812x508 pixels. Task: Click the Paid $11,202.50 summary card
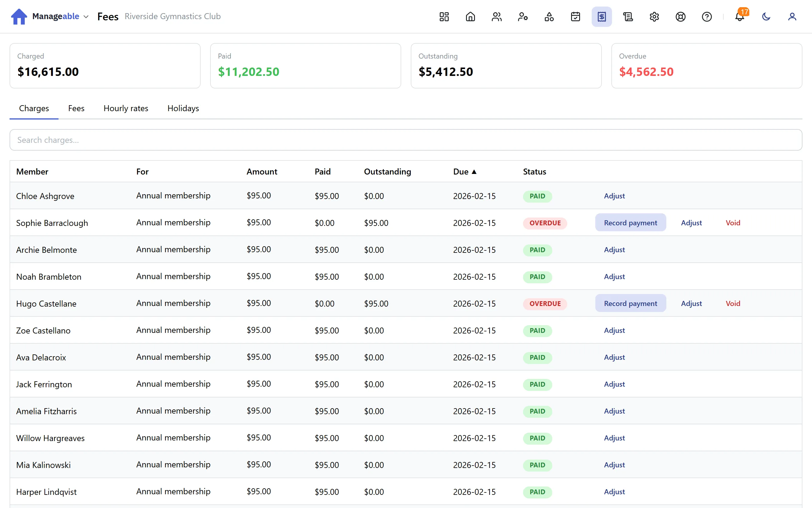pos(305,65)
